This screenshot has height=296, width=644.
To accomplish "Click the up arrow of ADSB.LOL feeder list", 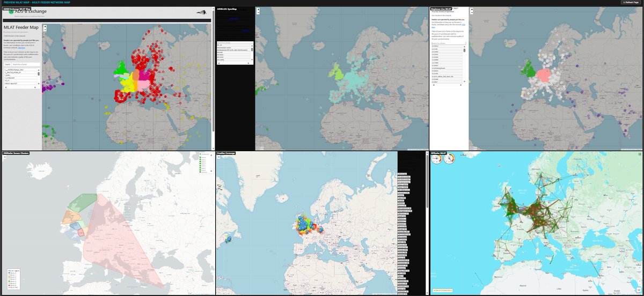I will [x=252, y=46].
